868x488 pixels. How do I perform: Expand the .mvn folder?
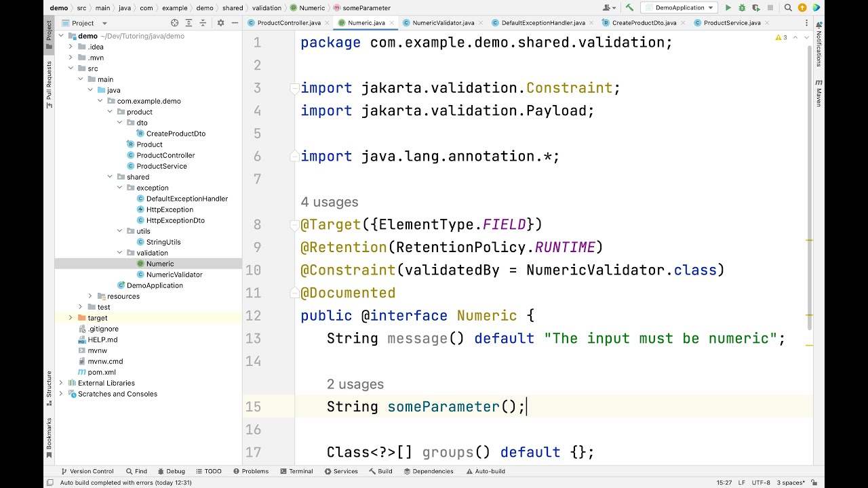[71, 58]
